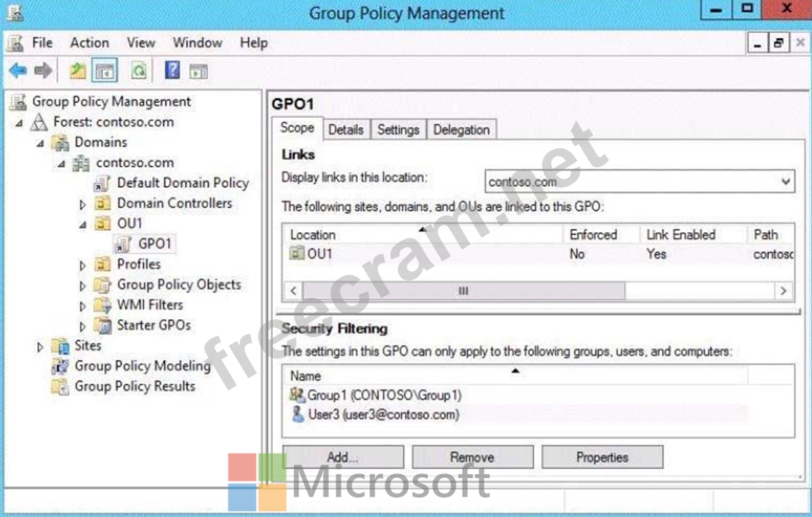
Task: Expand the Starter GPOs node
Action: click(82, 326)
